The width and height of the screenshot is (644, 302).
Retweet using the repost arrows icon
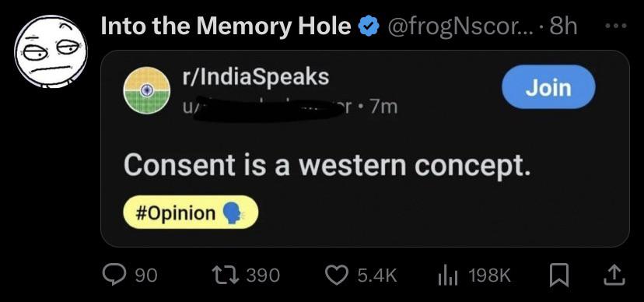pos(223,275)
